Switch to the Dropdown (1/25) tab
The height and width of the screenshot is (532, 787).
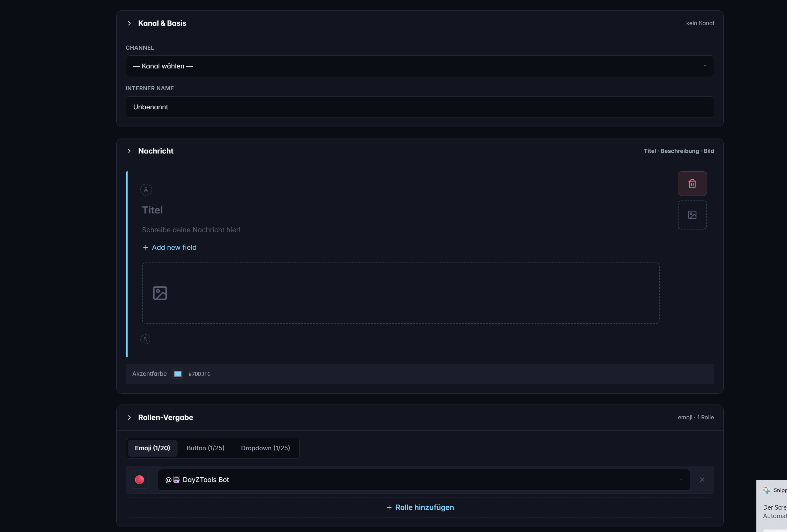(x=265, y=448)
